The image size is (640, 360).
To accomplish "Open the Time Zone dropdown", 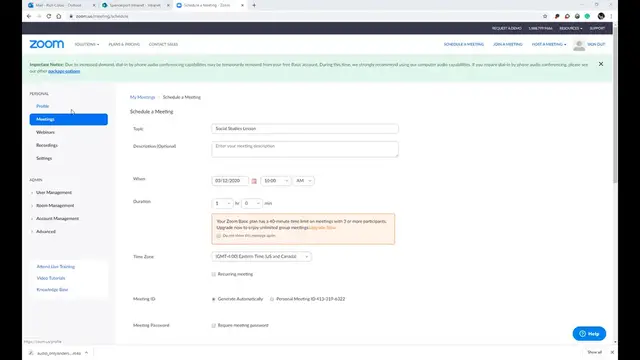I will tap(262, 256).
